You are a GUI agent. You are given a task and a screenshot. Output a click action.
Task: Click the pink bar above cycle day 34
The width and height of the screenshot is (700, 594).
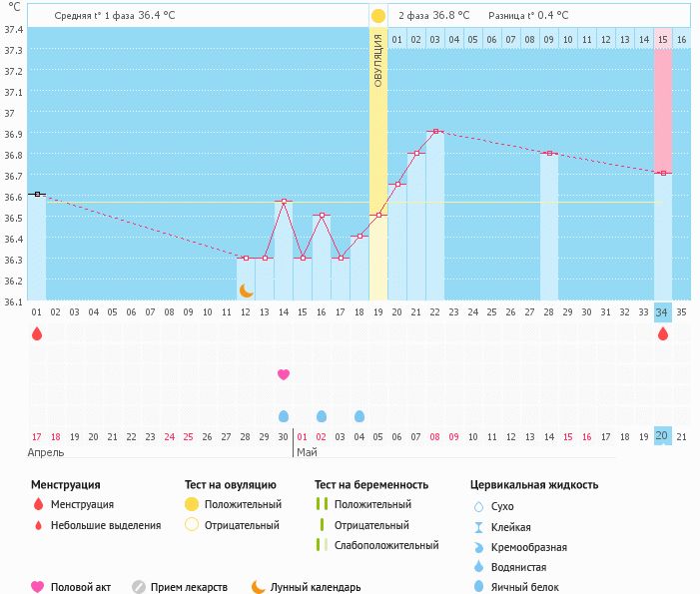pyautogui.click(x=663, y=110)
